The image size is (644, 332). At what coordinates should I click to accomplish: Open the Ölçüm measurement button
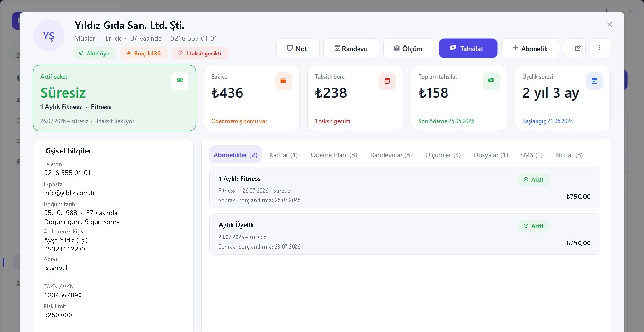pyautogui.click(x=409, y=48)
